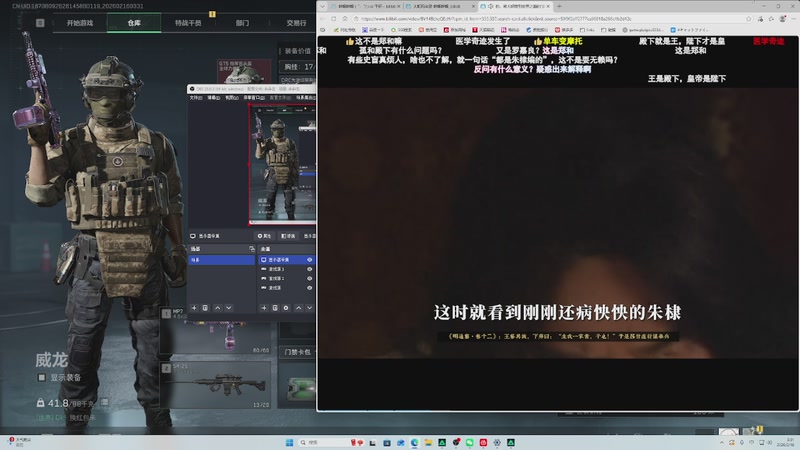Toggle the 显示装备 checkbox under 威龙
This screenshot has height=450, width=800.
point(42,378)
